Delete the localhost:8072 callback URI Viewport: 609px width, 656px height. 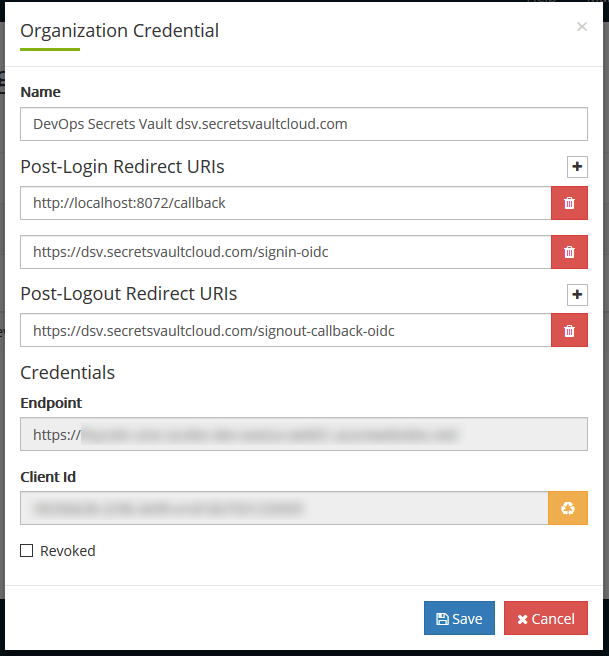[569, 203]
